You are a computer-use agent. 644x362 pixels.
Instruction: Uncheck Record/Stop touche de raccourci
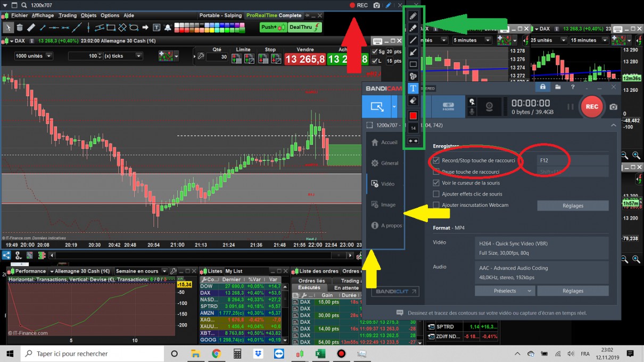click(436, 160)
